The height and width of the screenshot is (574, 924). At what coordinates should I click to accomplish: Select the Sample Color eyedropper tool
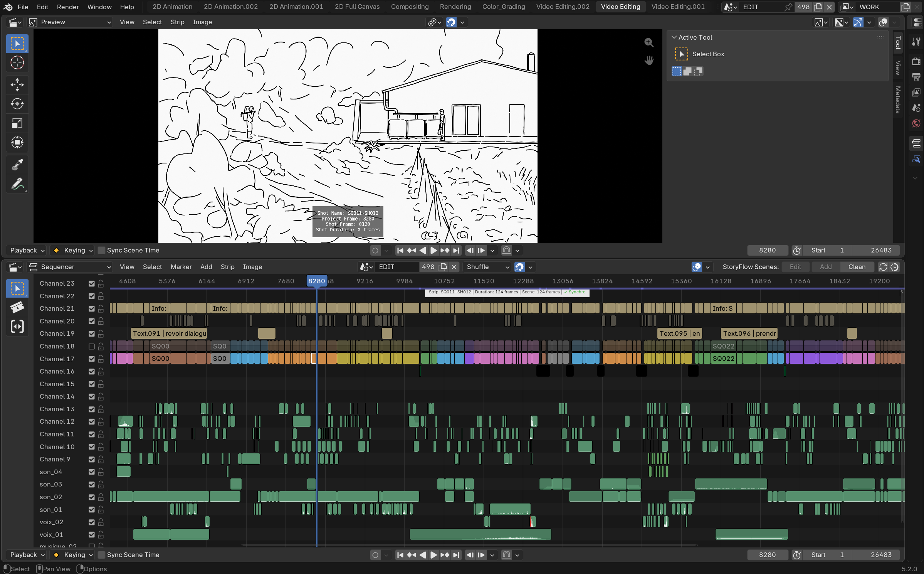(17, 165)
